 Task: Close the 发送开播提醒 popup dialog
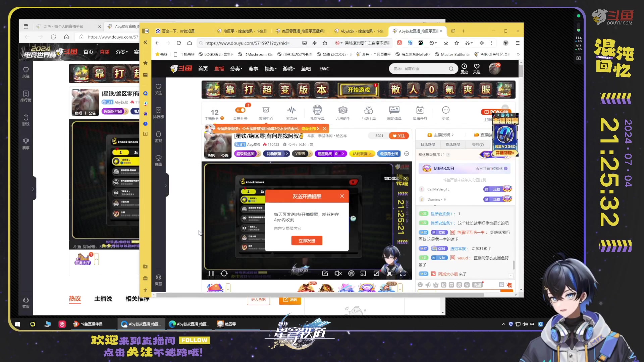[x=342, y=196]
